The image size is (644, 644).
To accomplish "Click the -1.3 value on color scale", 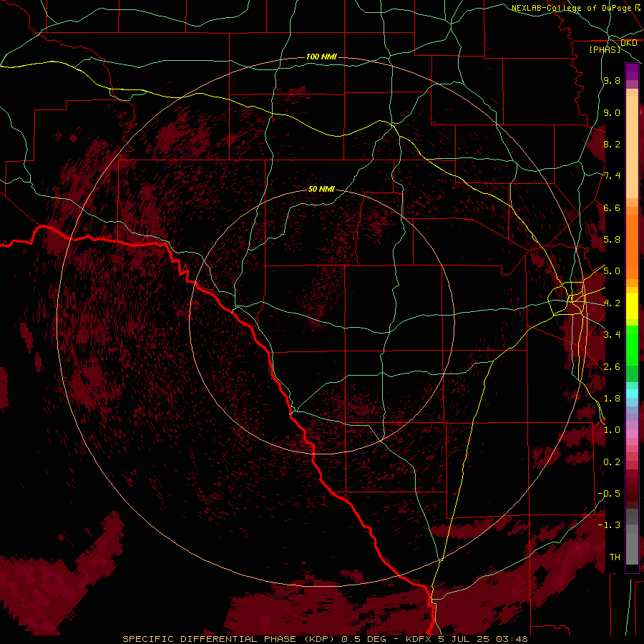I will 609,525.
